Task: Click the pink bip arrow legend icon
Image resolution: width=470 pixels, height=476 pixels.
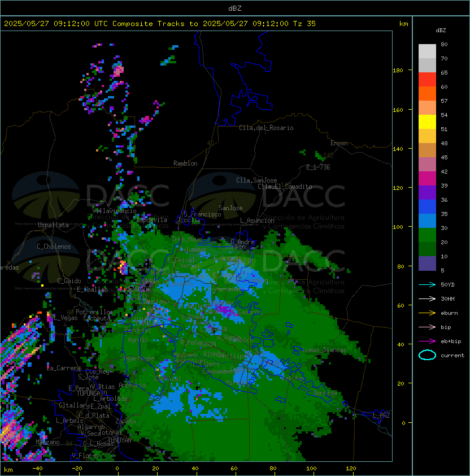Action: [x=427, y=327]
